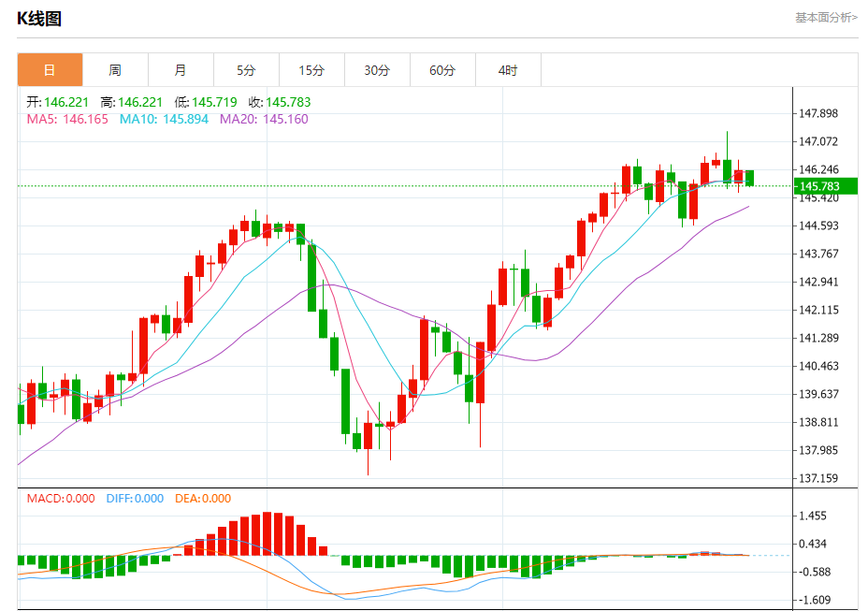Viewport: 868px width, 611px height.
Task: Click the opening price 146.221 value
Action: (66, 102)
